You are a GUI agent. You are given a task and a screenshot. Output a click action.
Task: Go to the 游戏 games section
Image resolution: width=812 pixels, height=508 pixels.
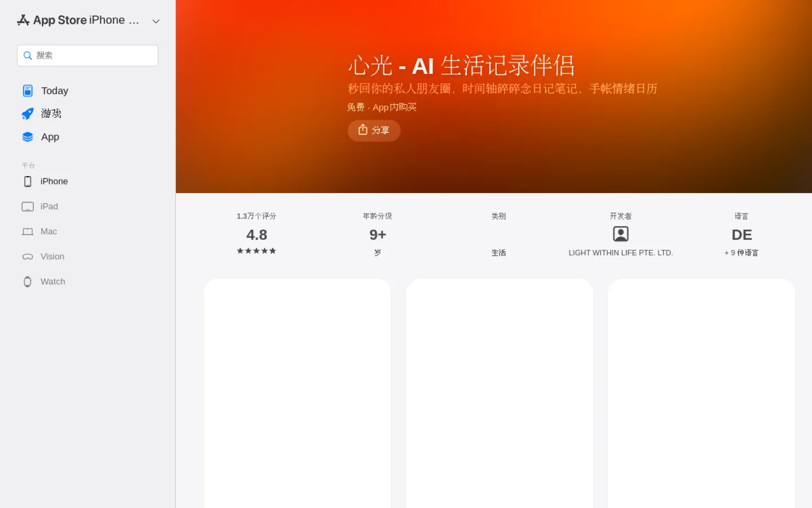click(x=51, y=113)
